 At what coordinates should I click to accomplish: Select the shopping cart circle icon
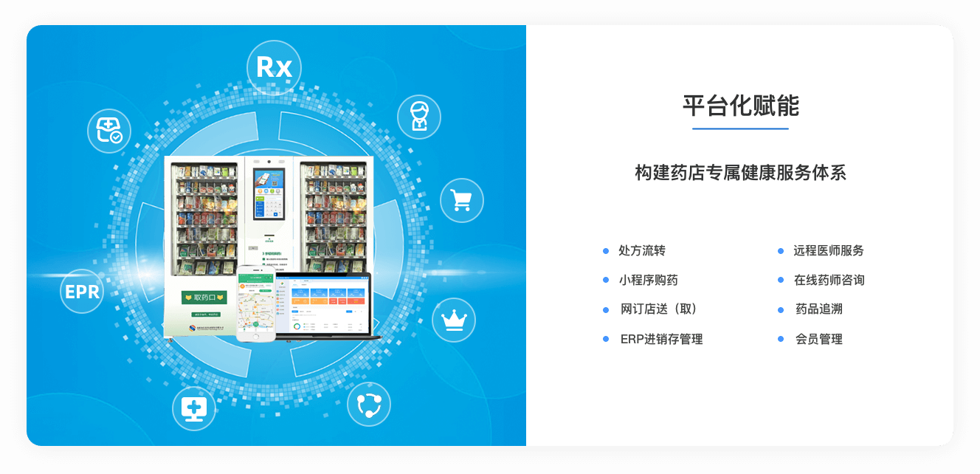462,200
